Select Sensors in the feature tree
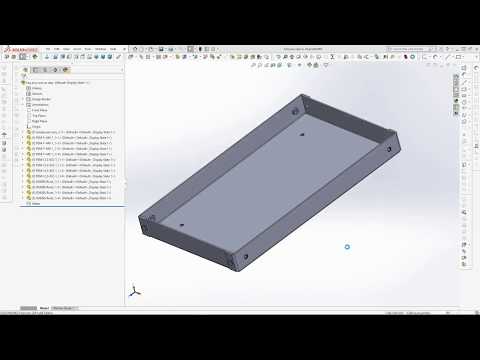The height and width of the screenshot is (360, 480). 34,94
